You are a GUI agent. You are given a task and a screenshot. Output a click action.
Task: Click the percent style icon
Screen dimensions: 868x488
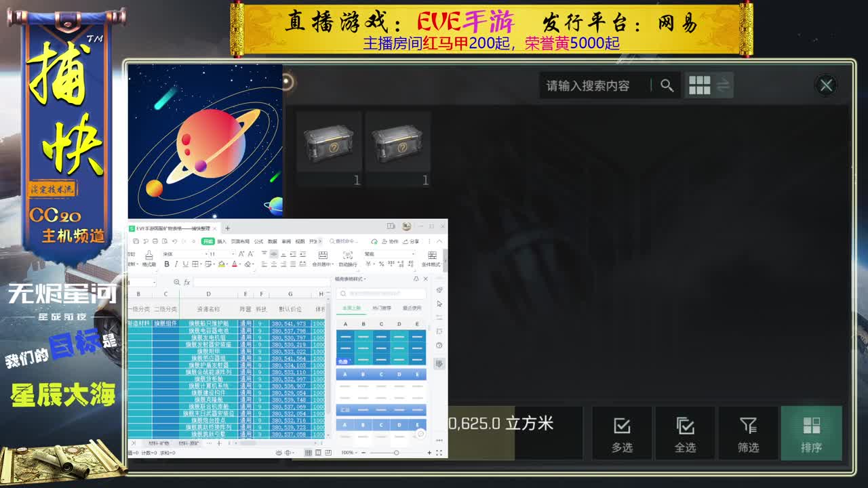381,264
